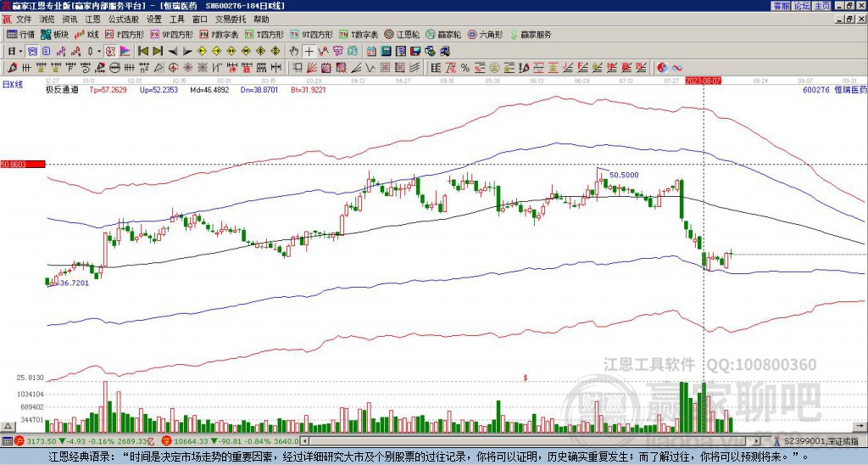This screenshot has height=465, width=868.
Task: Toggle the 权 rights-adjustment button
Action: tap(110, 52)
